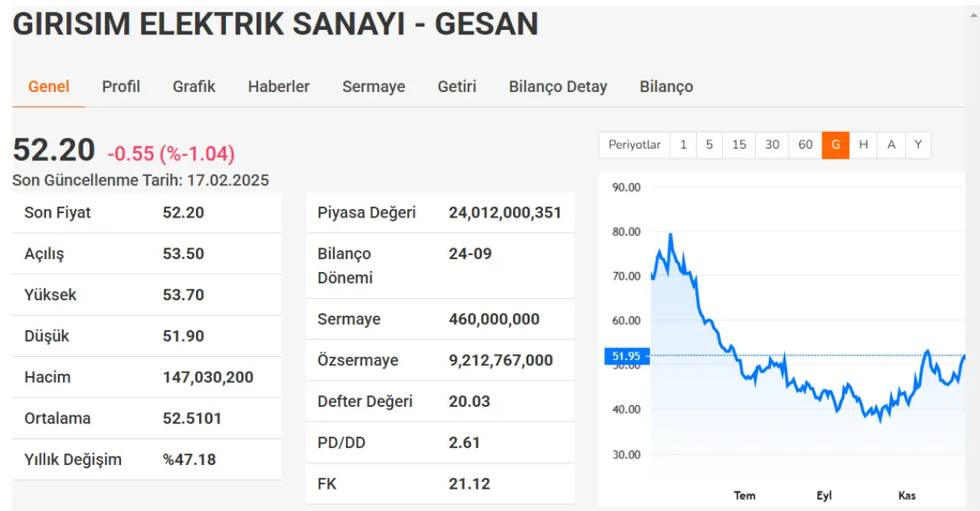Image resolution: width=980 pixels, height=511 pixels.
Task: Select the Genel tab
Action: click(49, 87)
